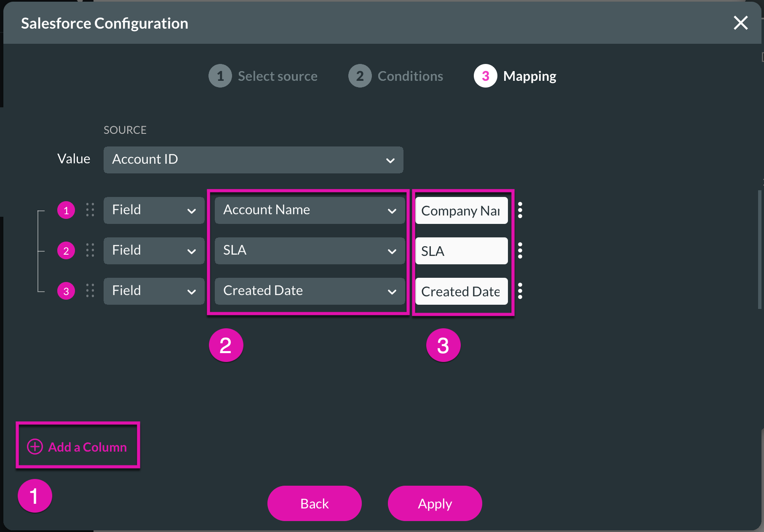Screen dimensions: 764x532
Task: Open the more options menu for Account Name row
Action: pyautogui.click(x=520, y=210)
